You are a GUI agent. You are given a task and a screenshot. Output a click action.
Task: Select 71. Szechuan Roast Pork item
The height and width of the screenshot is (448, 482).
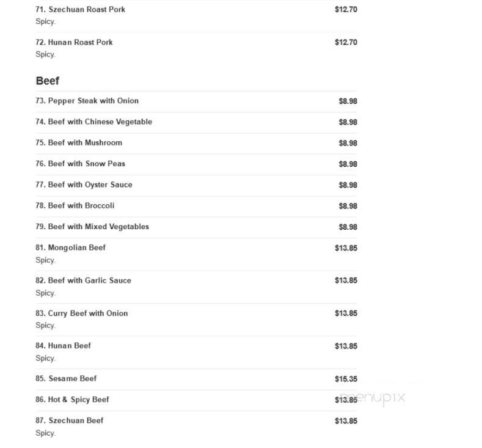pyautogui.click(x=196, y=15)
